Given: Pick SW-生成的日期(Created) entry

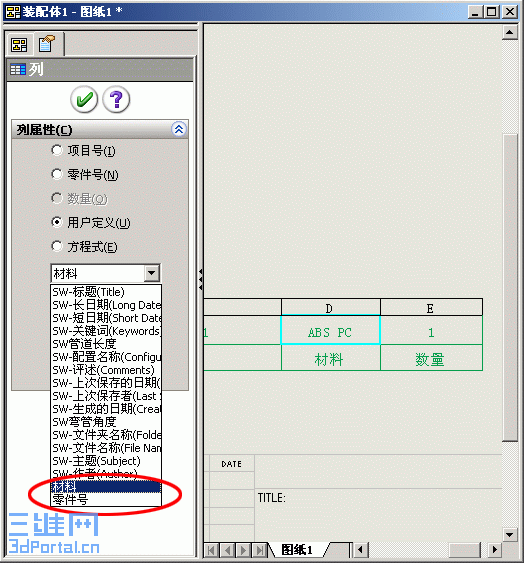Looking at the screenshot, I should click(x=106, y=409).
